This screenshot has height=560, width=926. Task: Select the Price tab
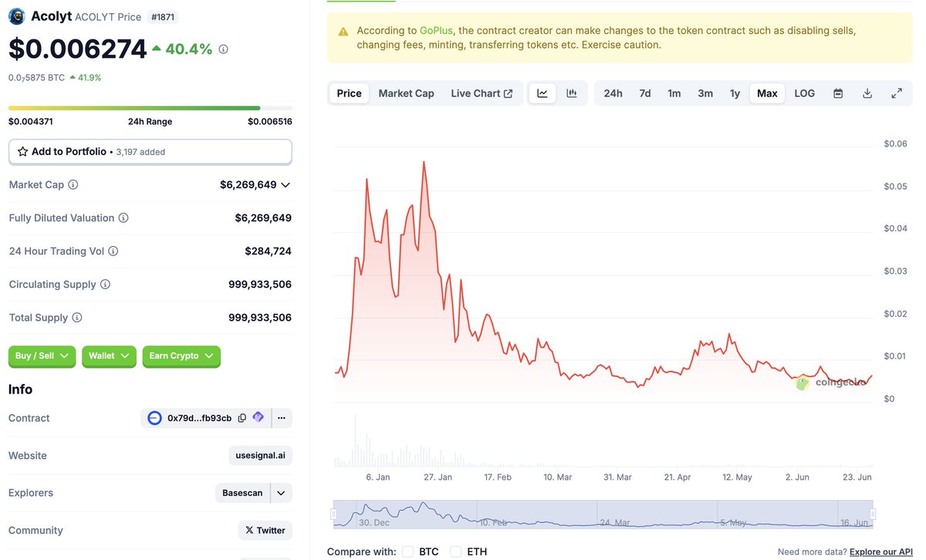349,93
